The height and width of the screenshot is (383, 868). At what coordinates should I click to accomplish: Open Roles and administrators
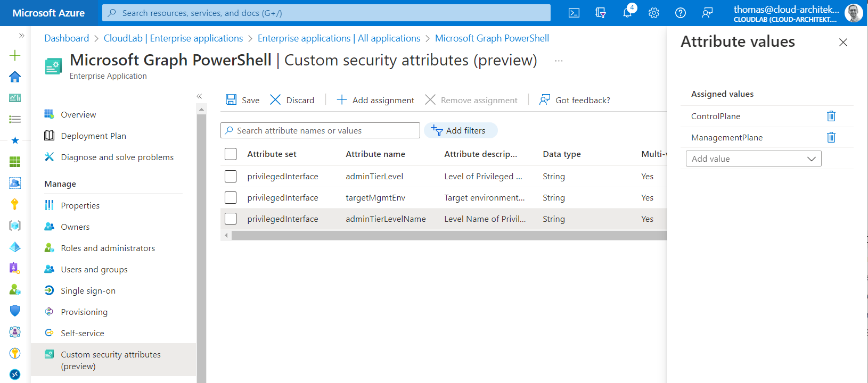108,248
